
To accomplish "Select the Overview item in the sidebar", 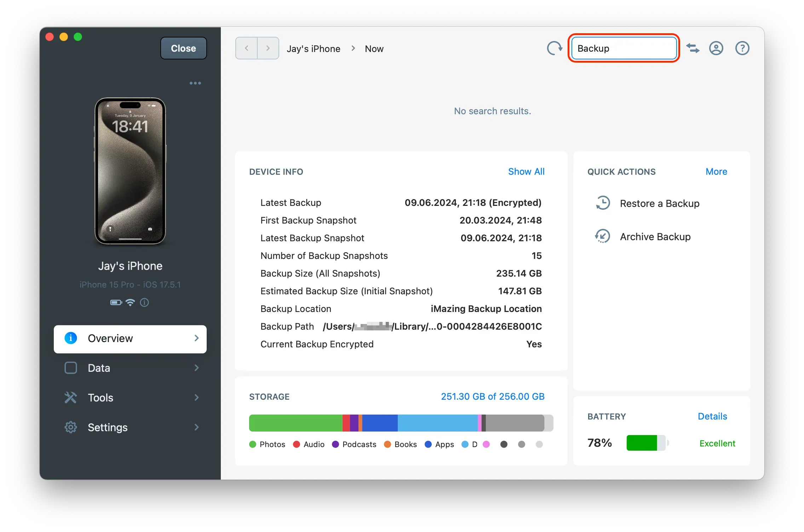I will (110, 339).
